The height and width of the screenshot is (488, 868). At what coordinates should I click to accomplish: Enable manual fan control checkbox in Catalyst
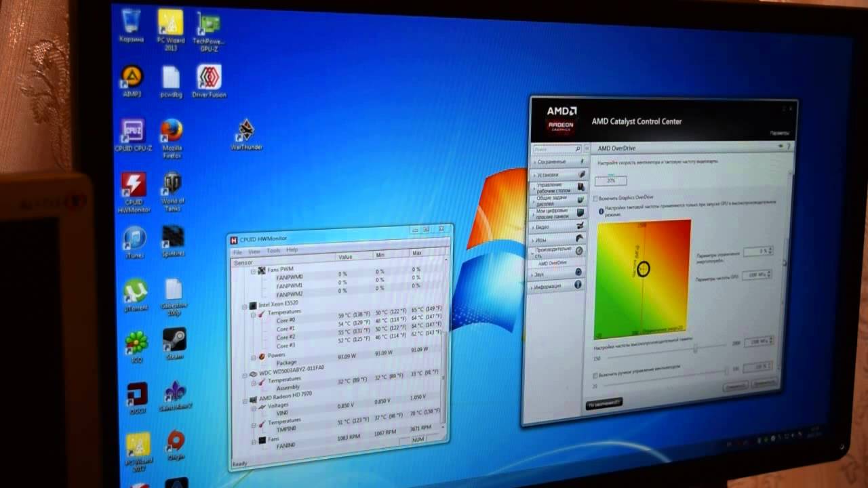(595, 375)
